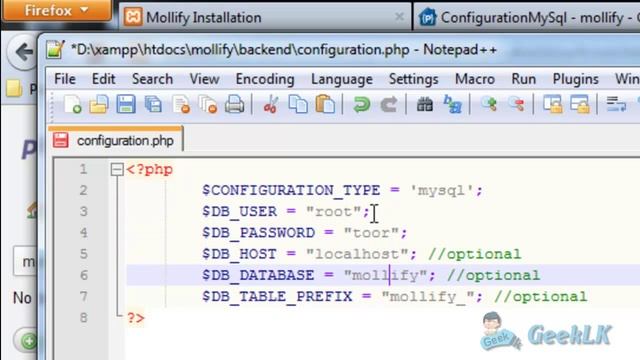Click the "localhost" host string

(x=357, y=254)
